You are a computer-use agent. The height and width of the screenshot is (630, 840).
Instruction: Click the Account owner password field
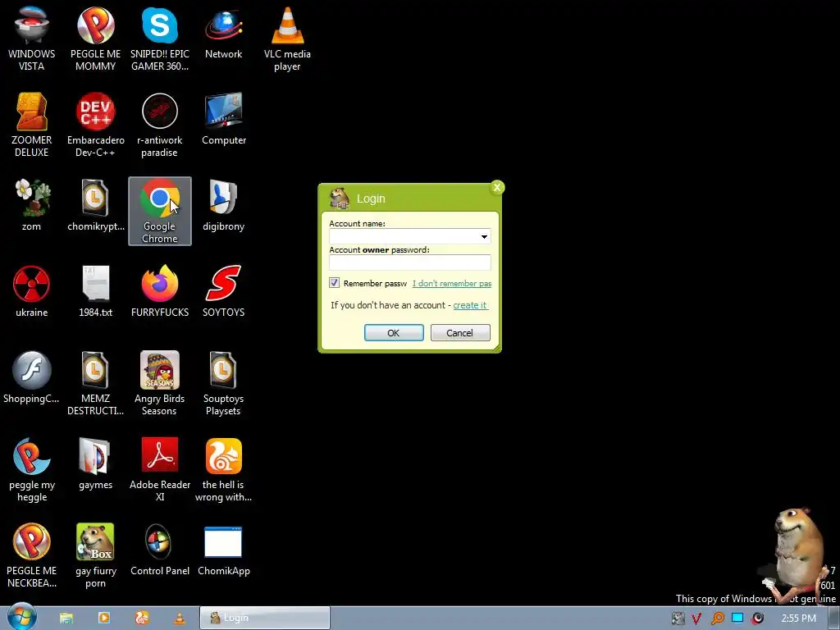(x=410, y=262)
